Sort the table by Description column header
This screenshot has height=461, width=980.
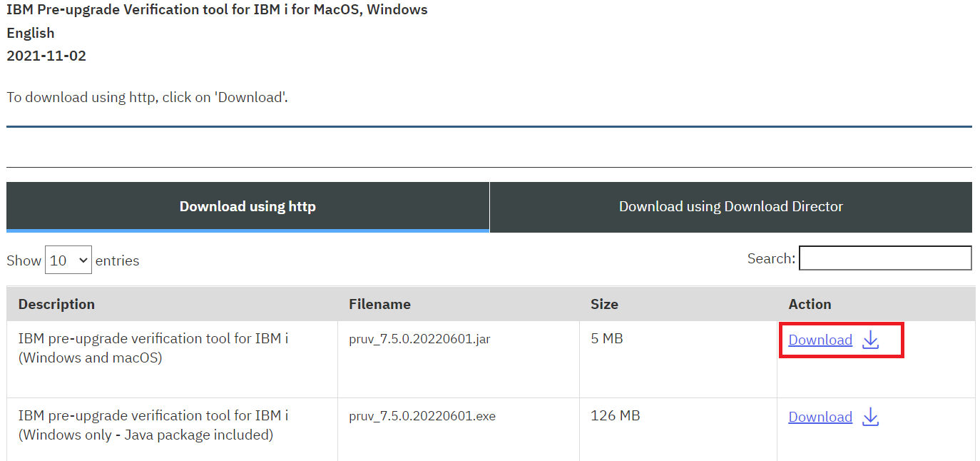click(x=56, y=304)
